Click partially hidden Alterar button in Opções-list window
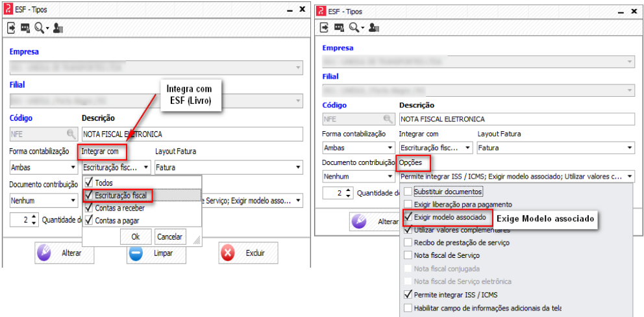 click(x=374, y=222)
